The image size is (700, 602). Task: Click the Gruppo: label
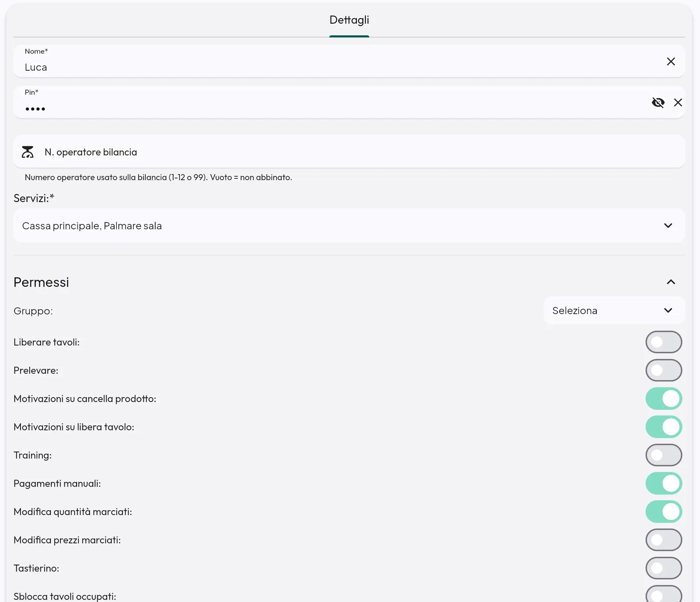33,311
